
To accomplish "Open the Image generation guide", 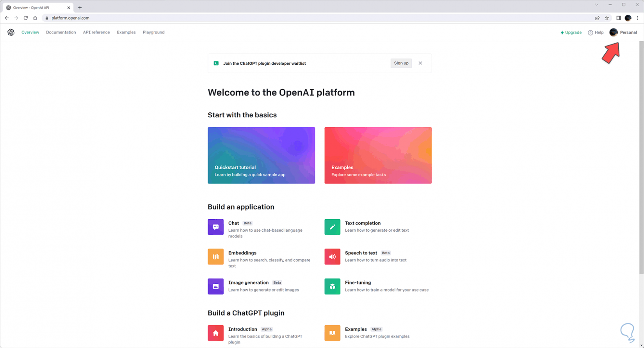I will point(248,282).
